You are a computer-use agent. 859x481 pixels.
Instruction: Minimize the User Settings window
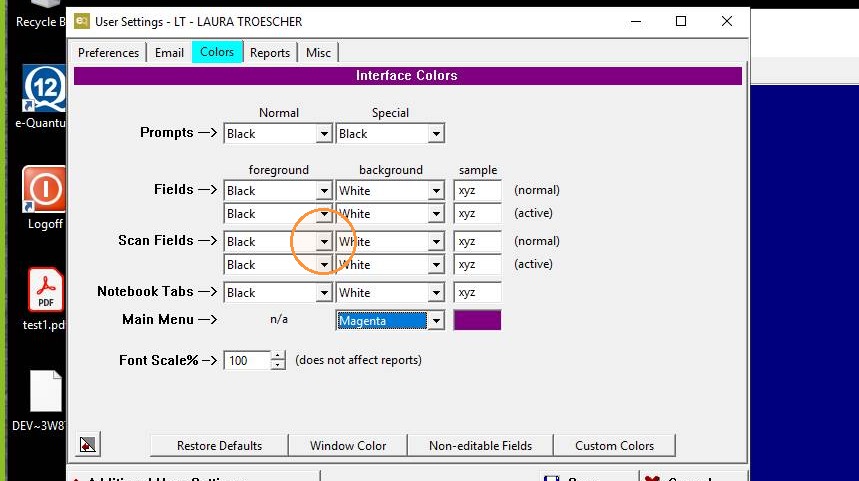point(636,21)
